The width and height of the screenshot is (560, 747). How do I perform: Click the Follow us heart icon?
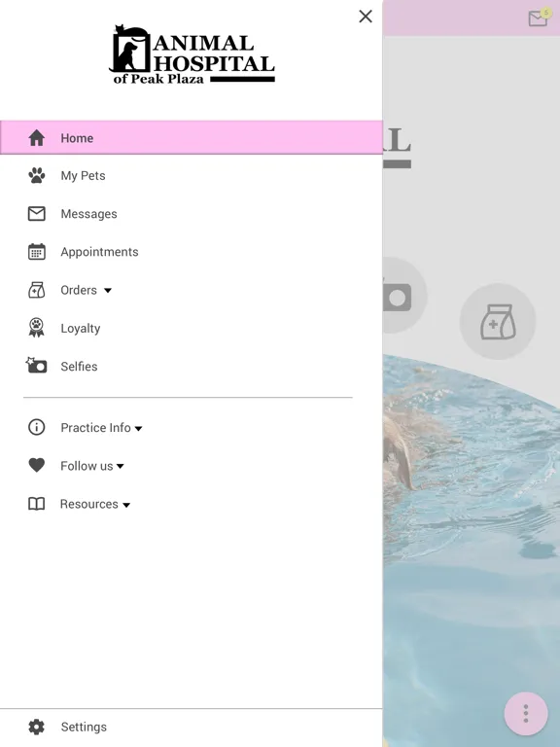click(37, 466)
